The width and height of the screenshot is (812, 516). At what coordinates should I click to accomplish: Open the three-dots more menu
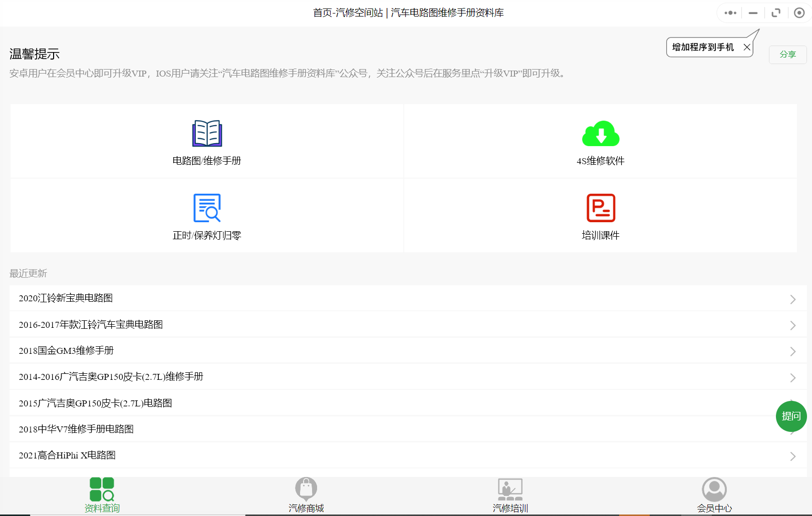click(730, 13)
